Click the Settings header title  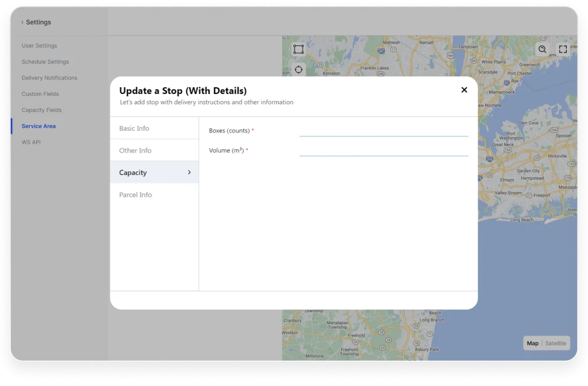(x=38, y=22)
